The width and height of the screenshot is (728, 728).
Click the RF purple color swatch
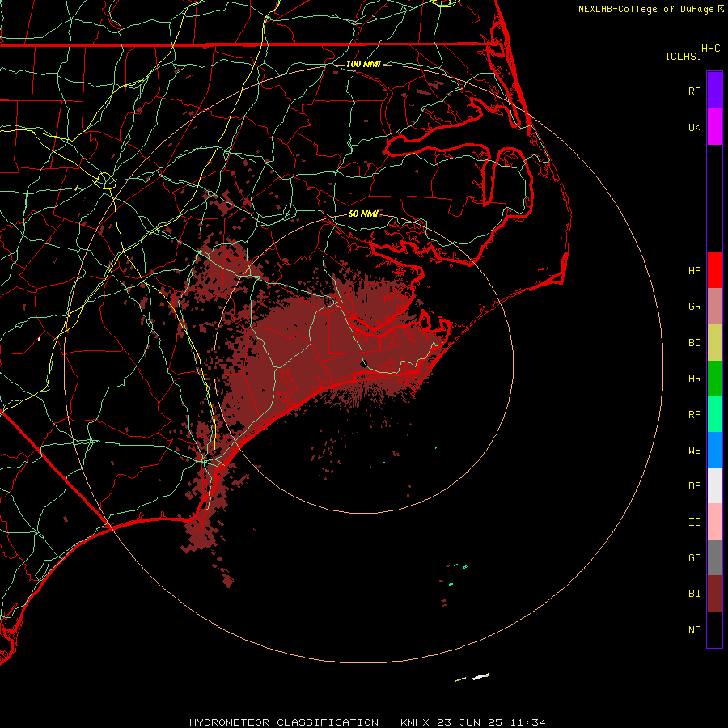point(714,91)
